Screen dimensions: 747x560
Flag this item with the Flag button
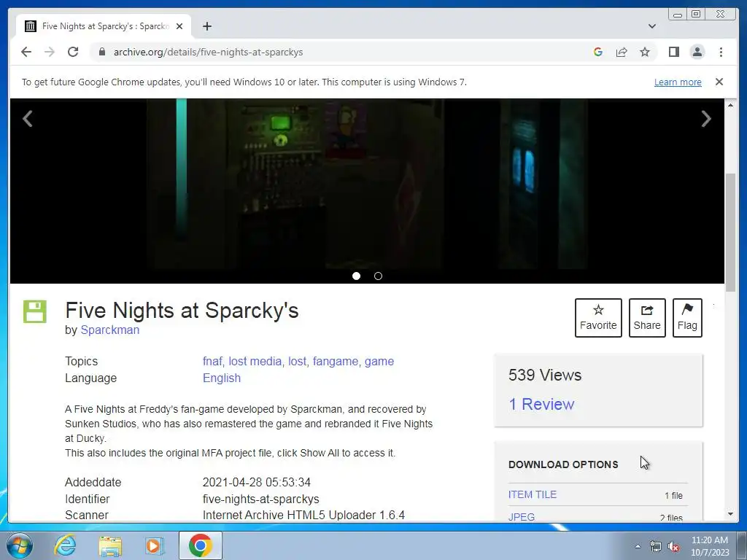point(687,318)
